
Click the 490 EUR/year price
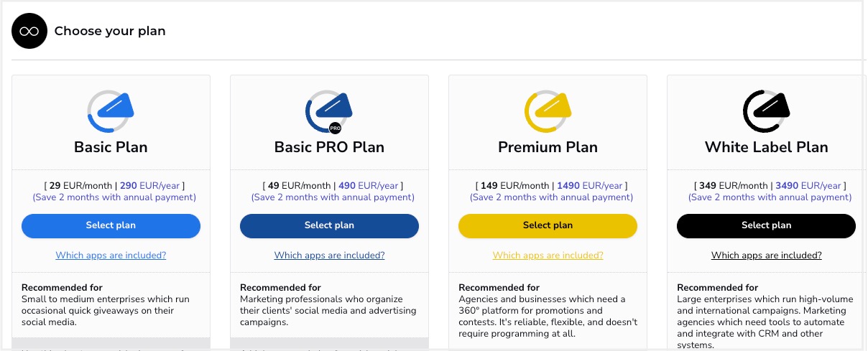pyautogui.click(x=368, y=186)
